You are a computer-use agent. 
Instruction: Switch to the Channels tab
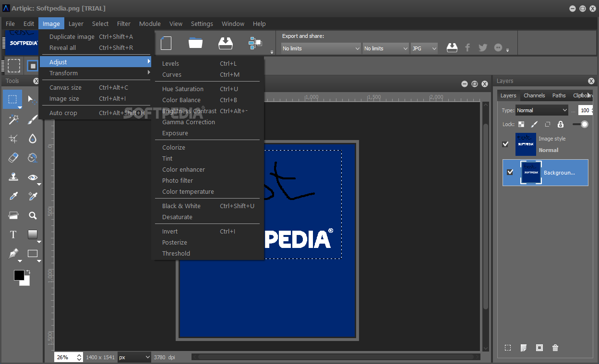point(534,95)
